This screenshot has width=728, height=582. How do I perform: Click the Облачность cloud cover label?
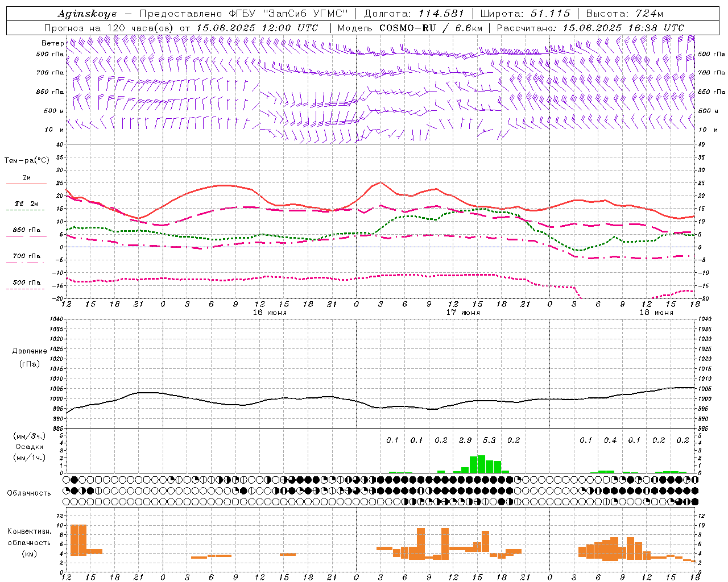click(29, 493)
